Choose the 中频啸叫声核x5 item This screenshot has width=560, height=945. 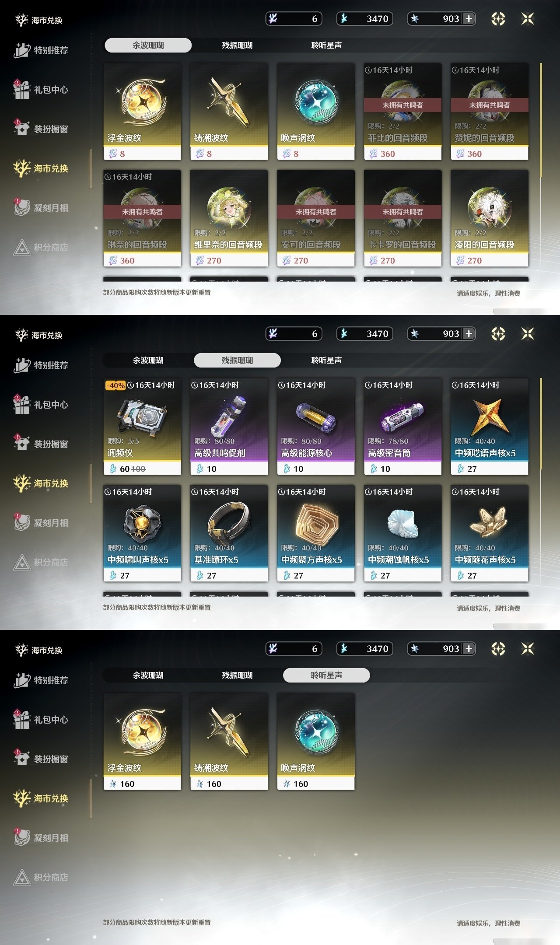click(x=142, y=533)
